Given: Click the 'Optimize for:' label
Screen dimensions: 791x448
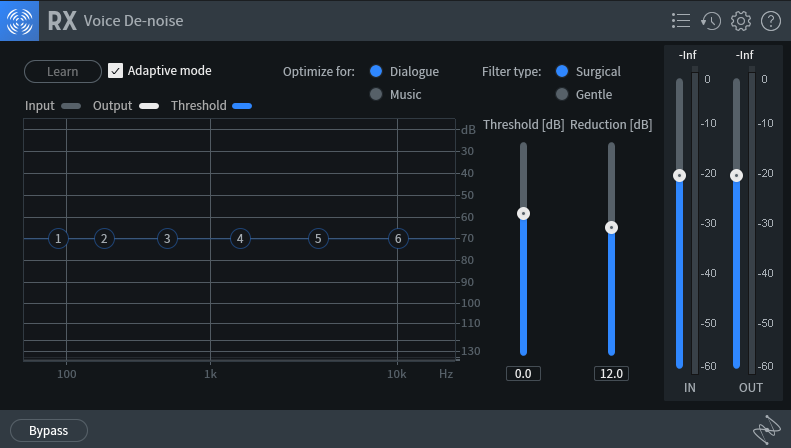Looking at the screenshot, I should click(x=318, y=72).
